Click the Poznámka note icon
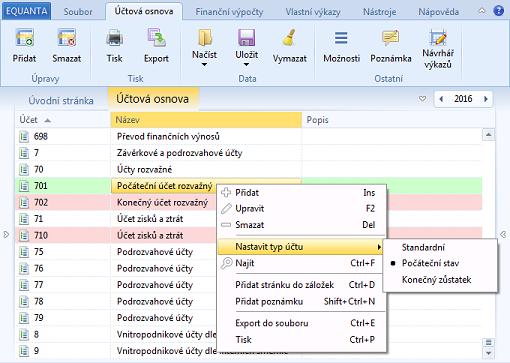Image resolution: width=510 pixels, height=363 pixels. point(391,38)
